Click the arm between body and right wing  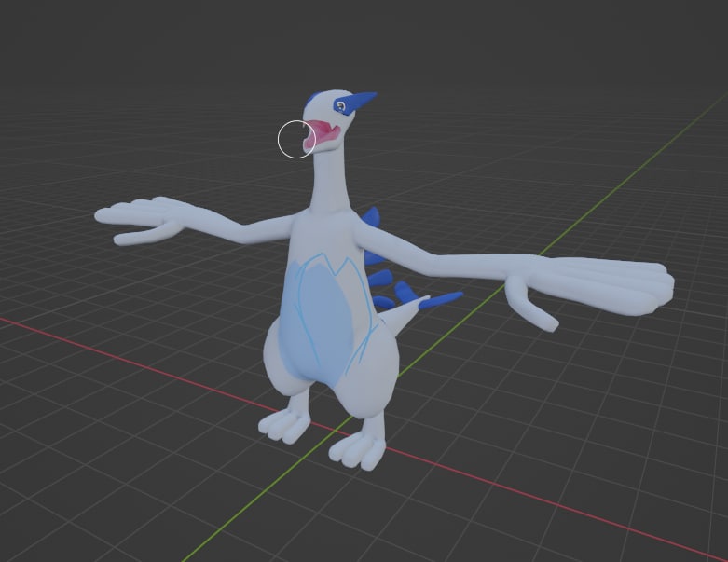pyautogui.click(x=438, y=259)
